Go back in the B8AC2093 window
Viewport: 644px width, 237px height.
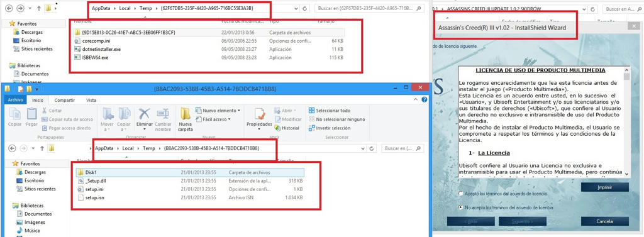coord(12,148)
